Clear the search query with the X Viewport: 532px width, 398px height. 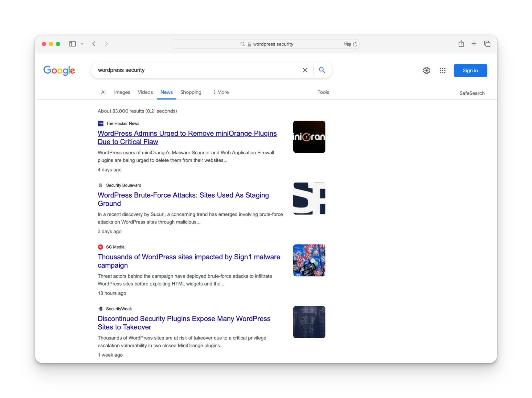[x=305, y=70]
